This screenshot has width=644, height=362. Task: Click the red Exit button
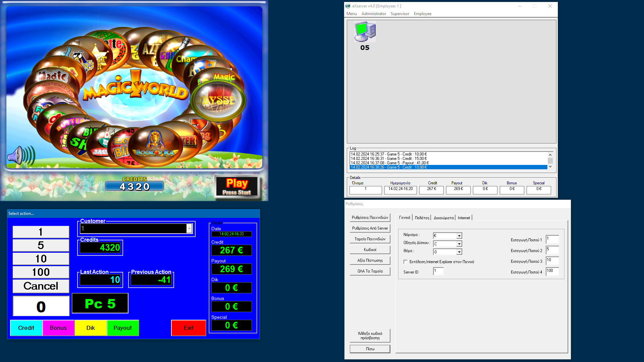tap(189, 328)
